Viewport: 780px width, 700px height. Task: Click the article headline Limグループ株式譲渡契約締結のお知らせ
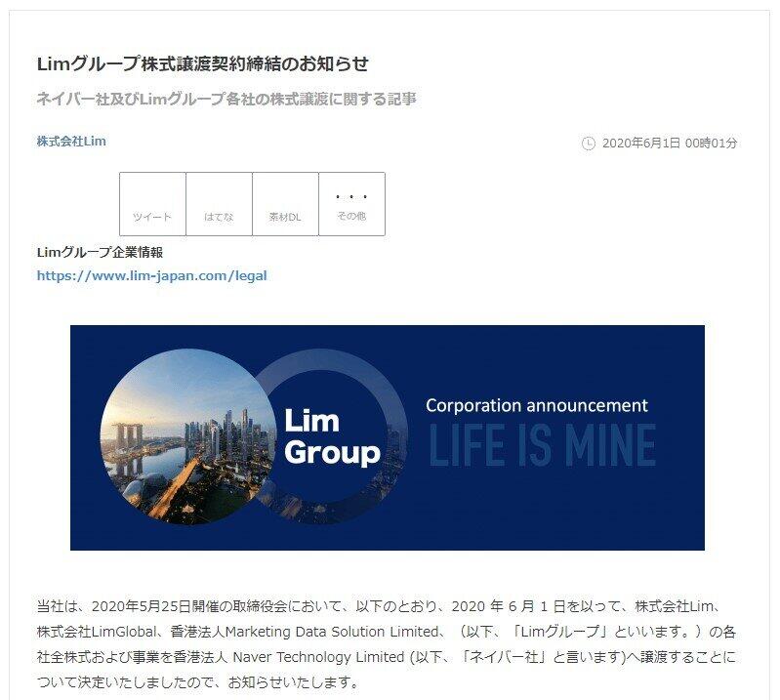tap(203, 63)
